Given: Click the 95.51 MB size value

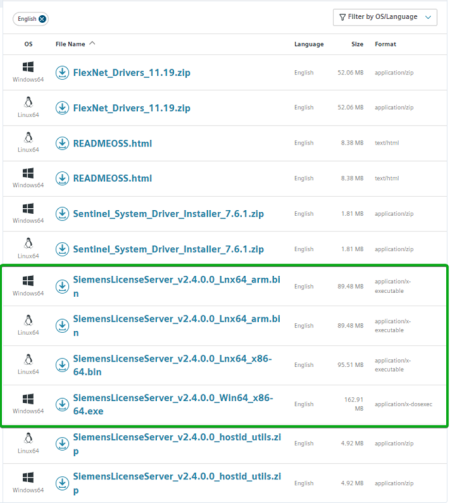Looking at the screenshot, I should (x=350, y=365).
